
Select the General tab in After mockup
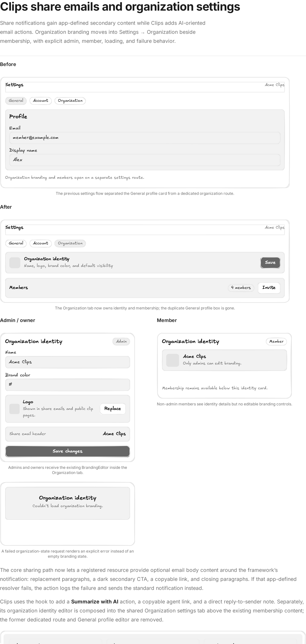(x=16, y=243)
